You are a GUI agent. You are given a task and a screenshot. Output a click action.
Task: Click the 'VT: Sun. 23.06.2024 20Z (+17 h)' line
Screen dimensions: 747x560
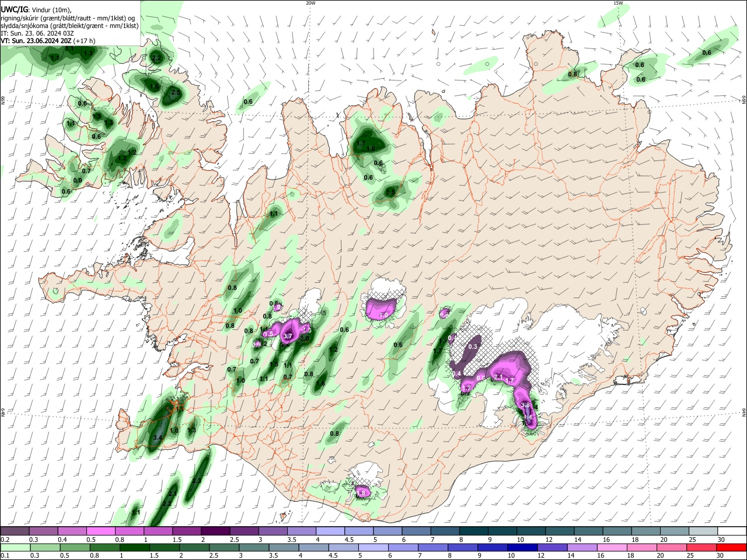coord(48,41)
